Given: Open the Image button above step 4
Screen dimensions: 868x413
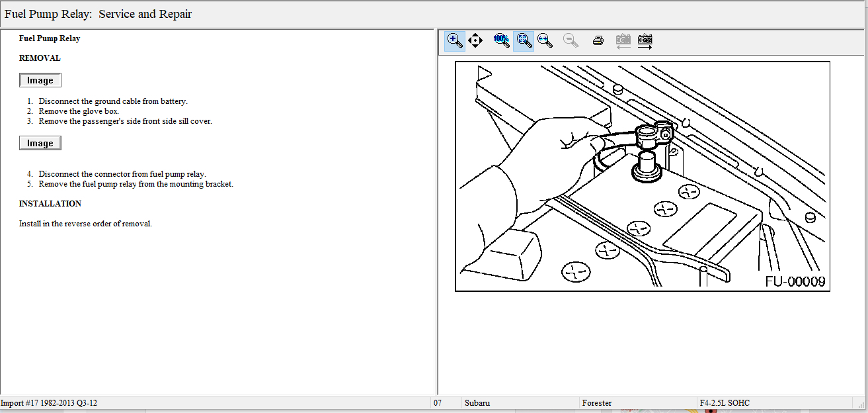Looking at the screenshot, I should (x=40, y=143).
